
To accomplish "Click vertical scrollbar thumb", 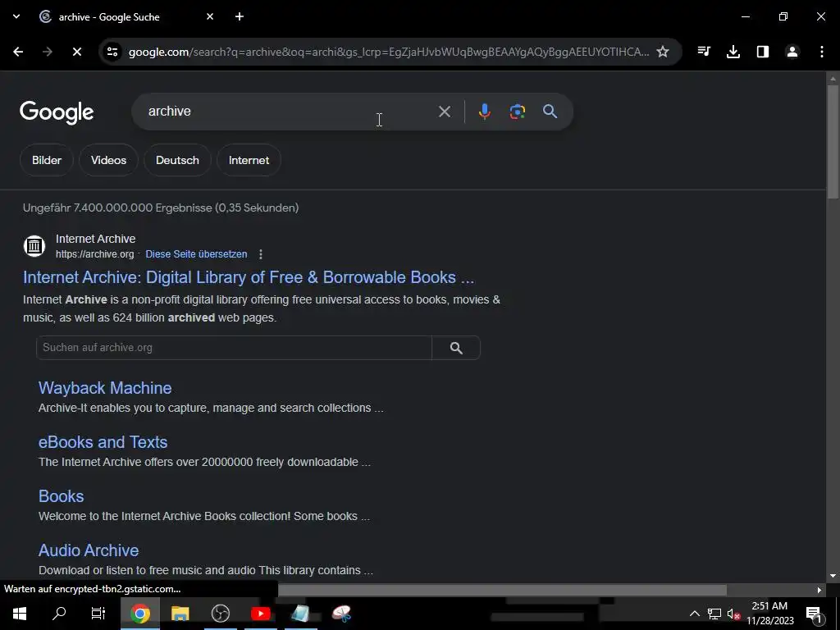I will point(833,142).
